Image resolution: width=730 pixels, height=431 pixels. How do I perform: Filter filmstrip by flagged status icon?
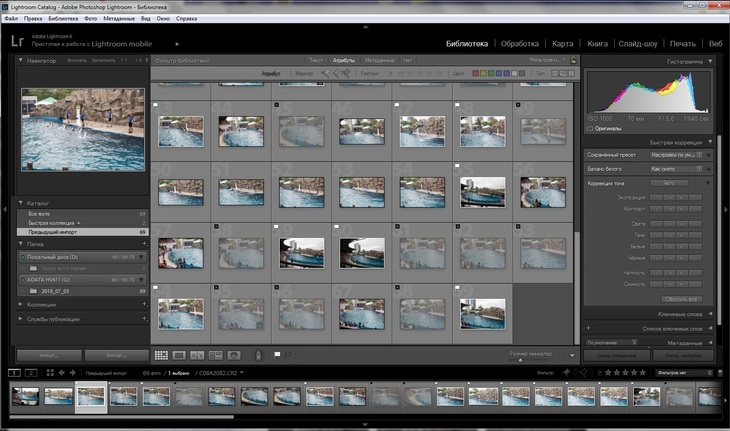pos(566,372)
